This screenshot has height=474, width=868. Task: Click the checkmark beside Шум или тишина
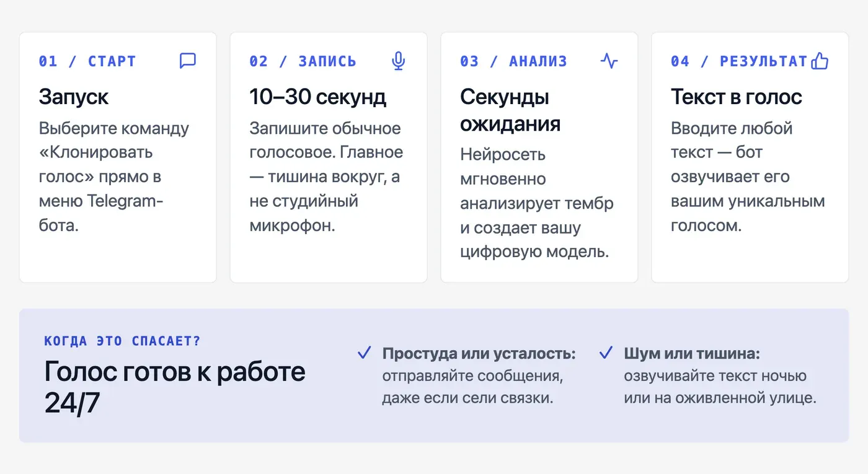(x=606, y=353)
